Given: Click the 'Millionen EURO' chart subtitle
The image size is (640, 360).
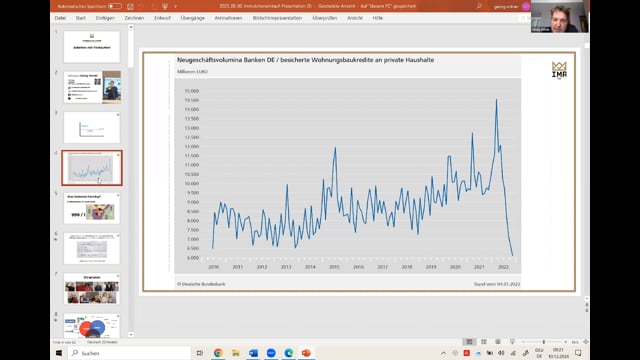Looking at the screenshot, I should pyautogui.click(x=192, y=71).
